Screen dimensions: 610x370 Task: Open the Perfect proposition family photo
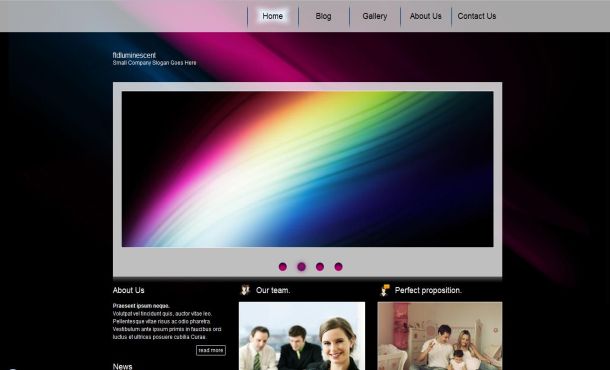440,336
